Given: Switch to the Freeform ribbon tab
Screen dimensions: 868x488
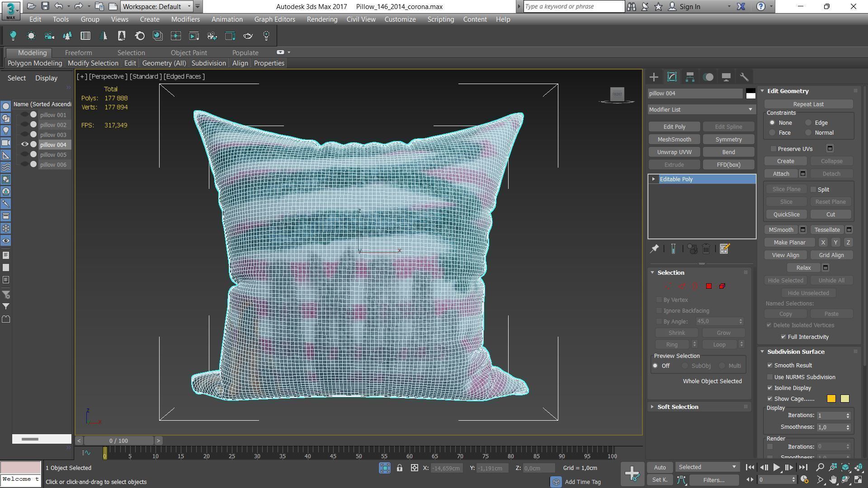Looking at the screenshot, I should [x=78, y=53].
